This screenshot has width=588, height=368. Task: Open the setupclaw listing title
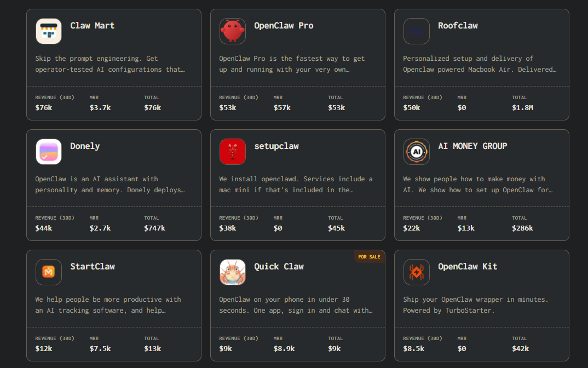(x=276, y=146)
